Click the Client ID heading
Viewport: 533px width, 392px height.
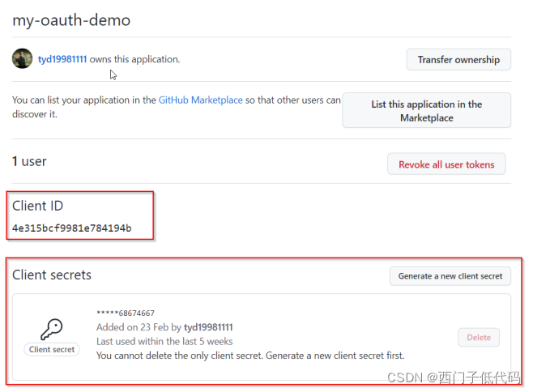[38, 206]
